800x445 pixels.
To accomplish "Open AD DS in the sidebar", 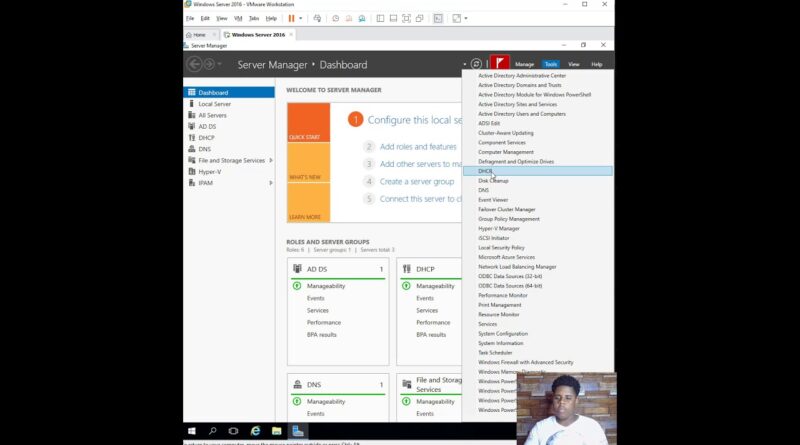I will [207, 127].
